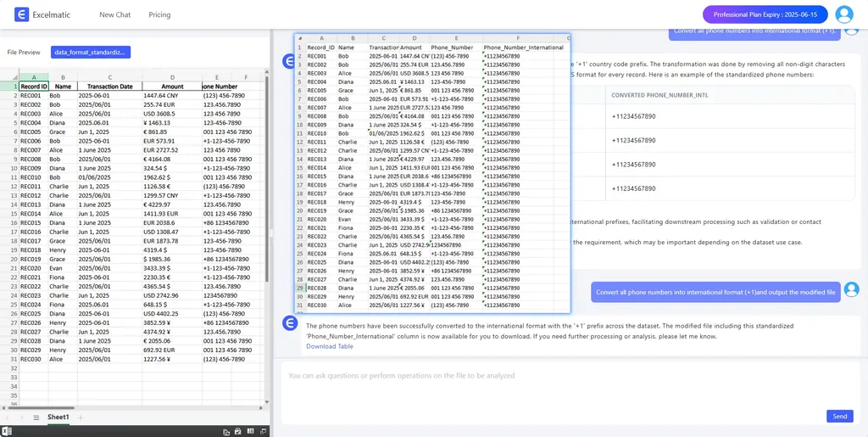Select column D header in file preview
The image size is (868, 437).
click(172, 77)
